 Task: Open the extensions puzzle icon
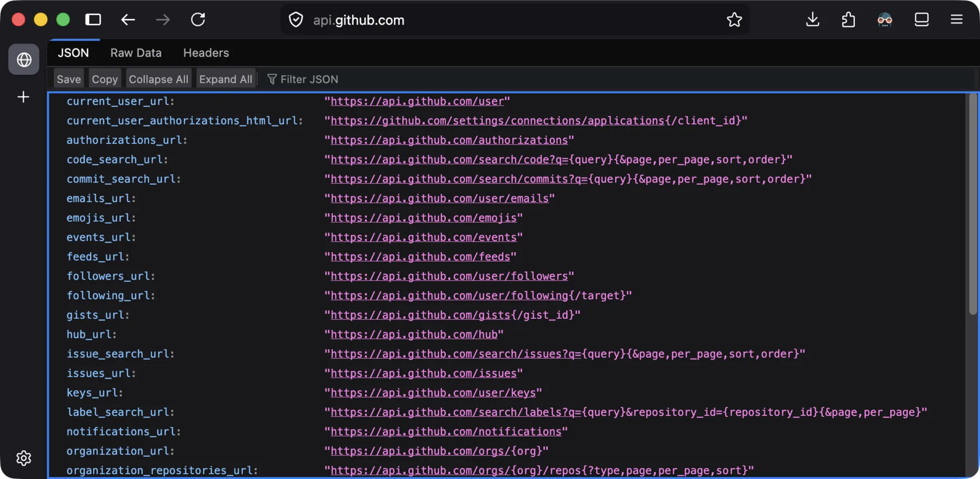point(848,20)
